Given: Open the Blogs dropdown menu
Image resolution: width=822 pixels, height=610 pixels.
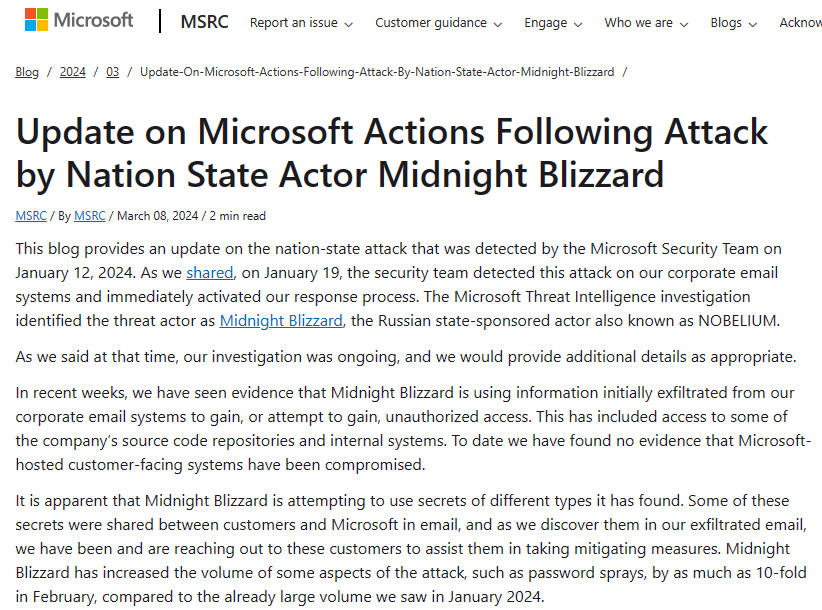Looking at the screenshot, I should point(733,23).
